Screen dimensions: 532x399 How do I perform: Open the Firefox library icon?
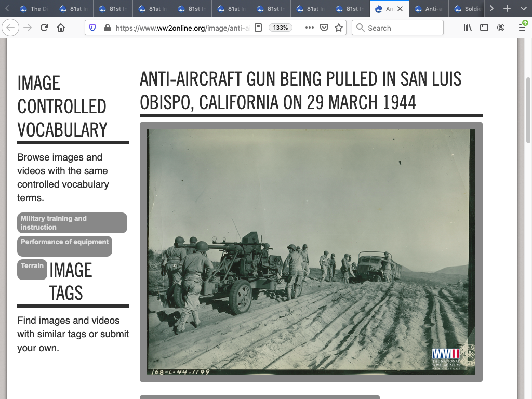468,28
